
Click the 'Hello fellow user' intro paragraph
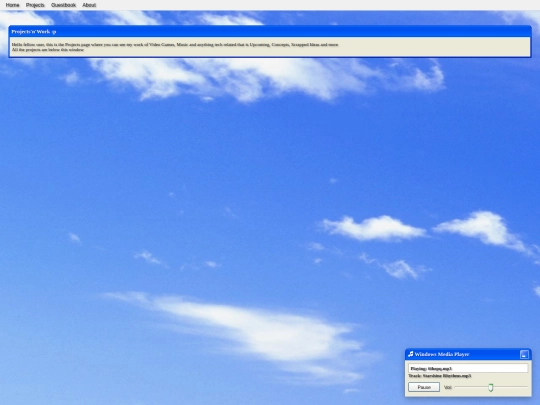[175, 47]
